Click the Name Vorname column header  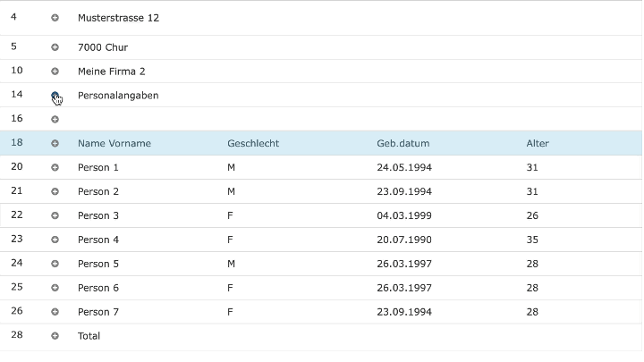point(114,143)
